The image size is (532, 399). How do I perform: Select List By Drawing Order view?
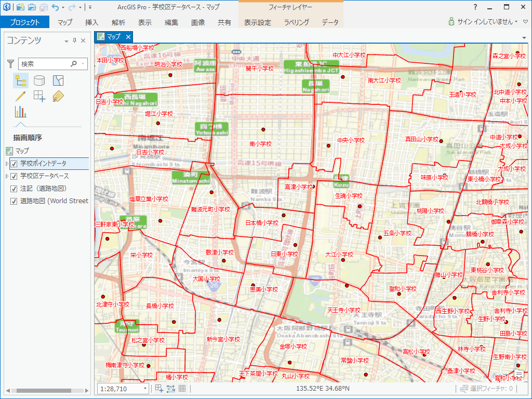(x=21, y=81)
